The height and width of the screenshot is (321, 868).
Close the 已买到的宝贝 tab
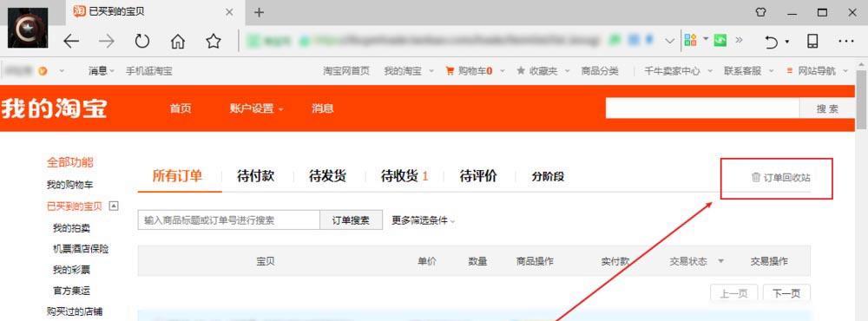(x=229, y=12)
